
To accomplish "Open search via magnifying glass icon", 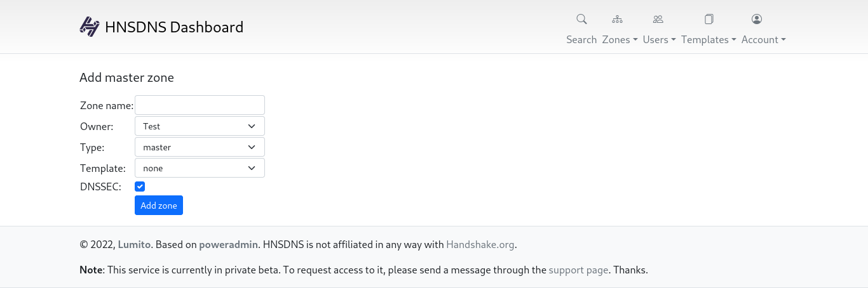I will coord(581,19).
